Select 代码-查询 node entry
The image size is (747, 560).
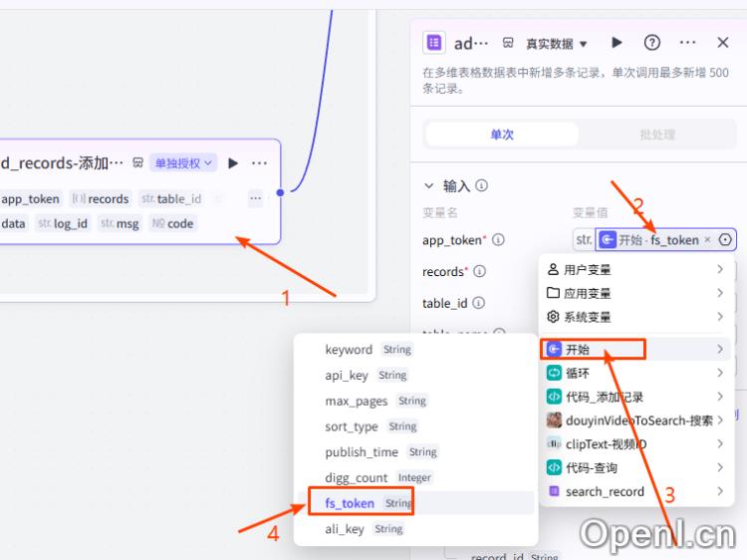[634, 467]
